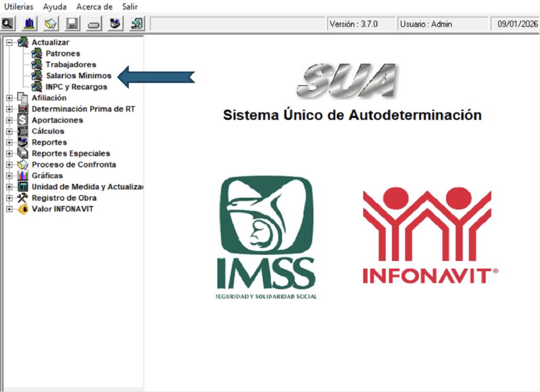Click the floppy disk save toolbar icon
The height and width of the screenshot is (392, 540).
pyautogui.click(x=72, y=24)
